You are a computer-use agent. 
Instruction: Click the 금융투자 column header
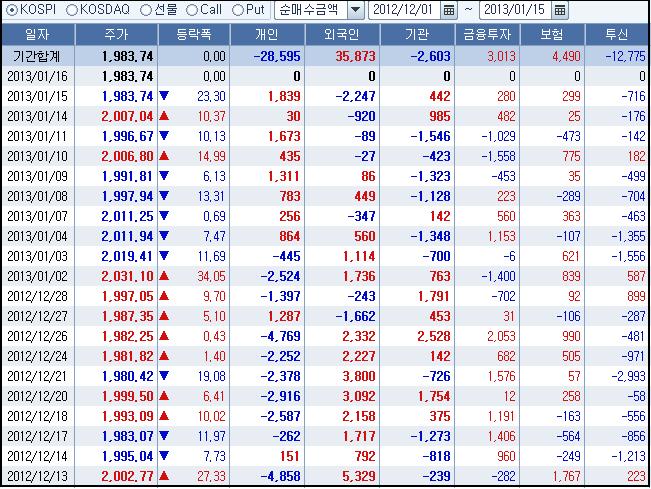pyautogui.click(x=487, y=34)
